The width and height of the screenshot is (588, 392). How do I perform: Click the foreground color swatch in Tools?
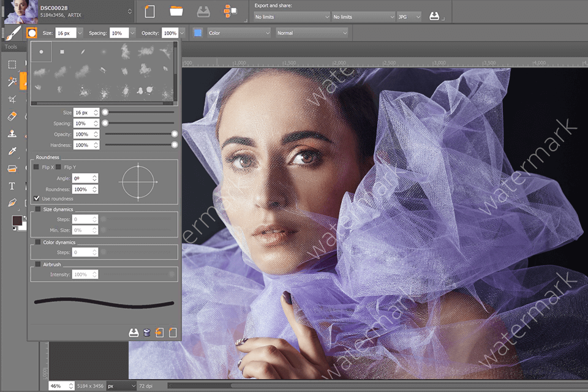pos(17,221)
